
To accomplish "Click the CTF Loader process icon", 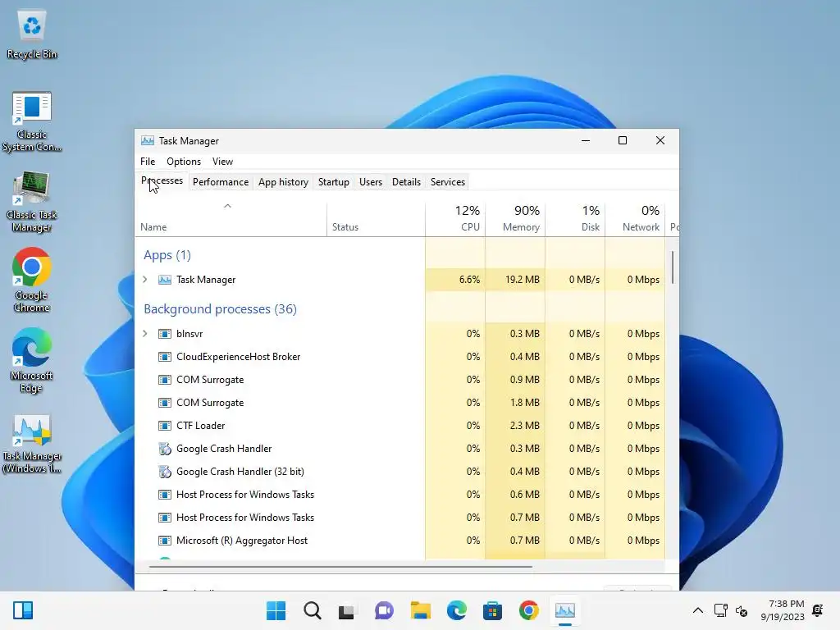I will [x=165, y=426].
